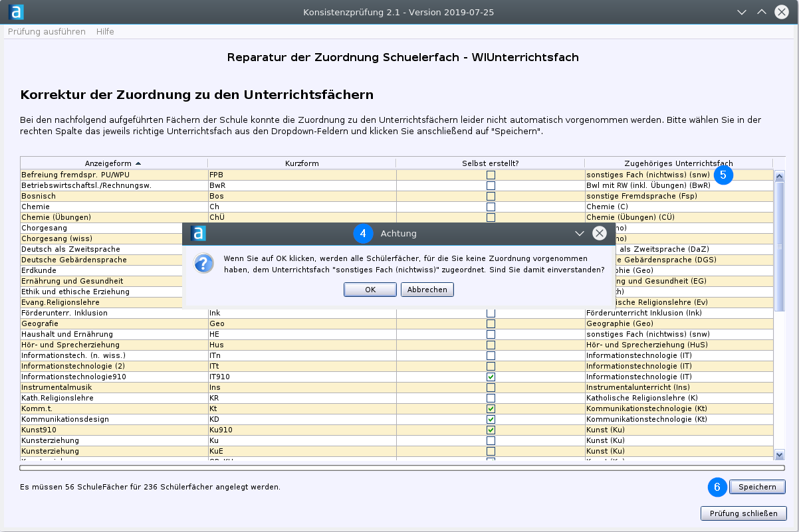Select Evang.Religionslehre row name
799x532 pixels.
tap(101, 302)
